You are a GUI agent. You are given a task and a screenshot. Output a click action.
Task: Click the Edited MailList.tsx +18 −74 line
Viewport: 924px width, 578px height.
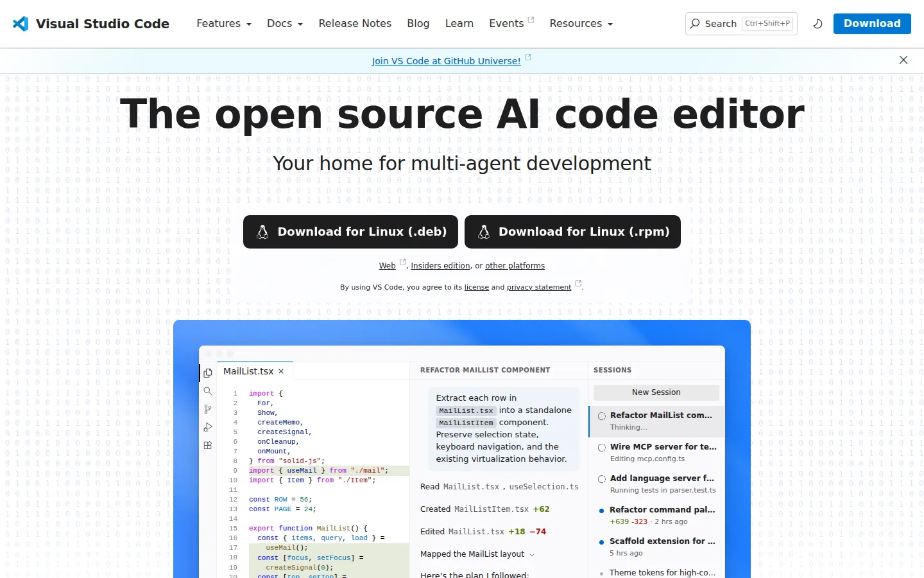point(483,532)
